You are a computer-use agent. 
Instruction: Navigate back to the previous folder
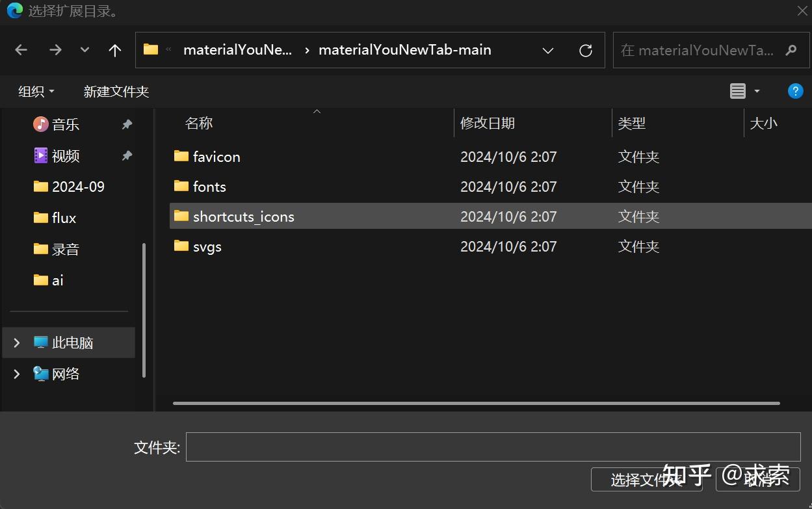pyautogui.click(x=20, y=49)
